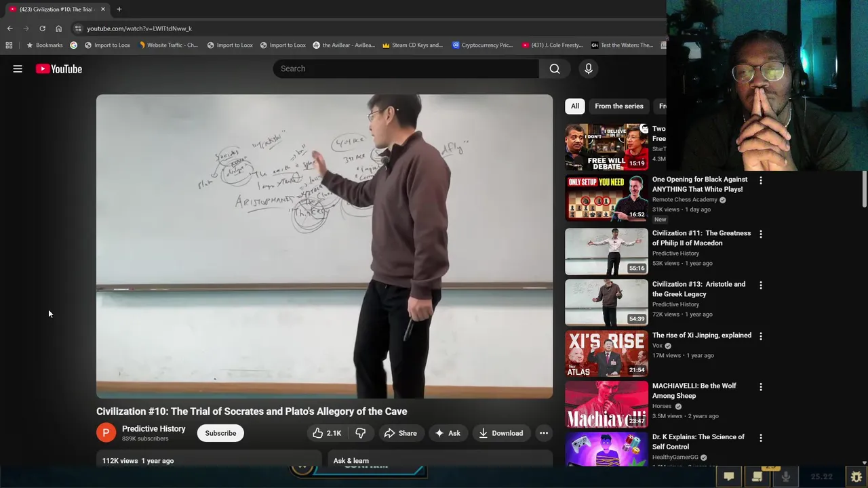The image size is (868, 488).
Task: Open options for rise of Xi Jinping video
Action: (x=761, y=336)
